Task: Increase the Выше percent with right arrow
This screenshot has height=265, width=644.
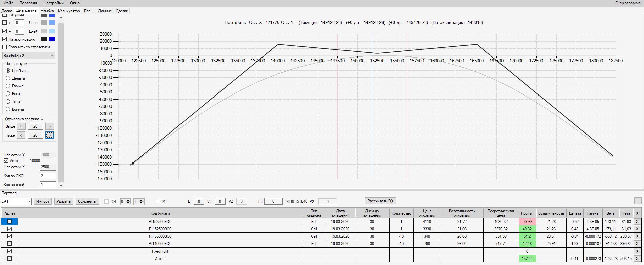Action: point(50,126)
